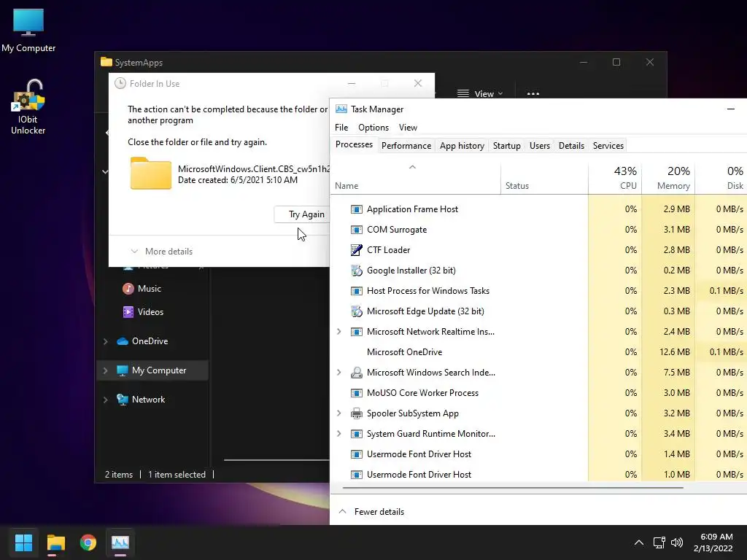Click the CTF Loader pen icon
Screen dimensions: 747x560
[356, 250]
